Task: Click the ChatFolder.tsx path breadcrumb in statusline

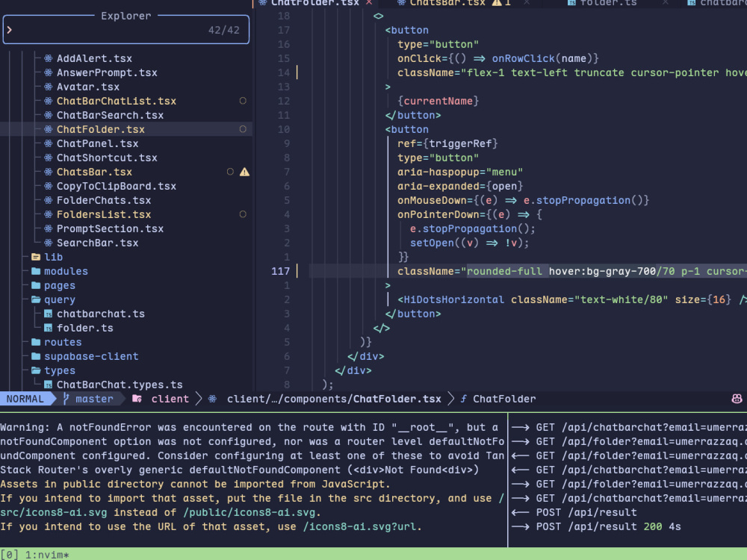Action: tap(334, 399)
